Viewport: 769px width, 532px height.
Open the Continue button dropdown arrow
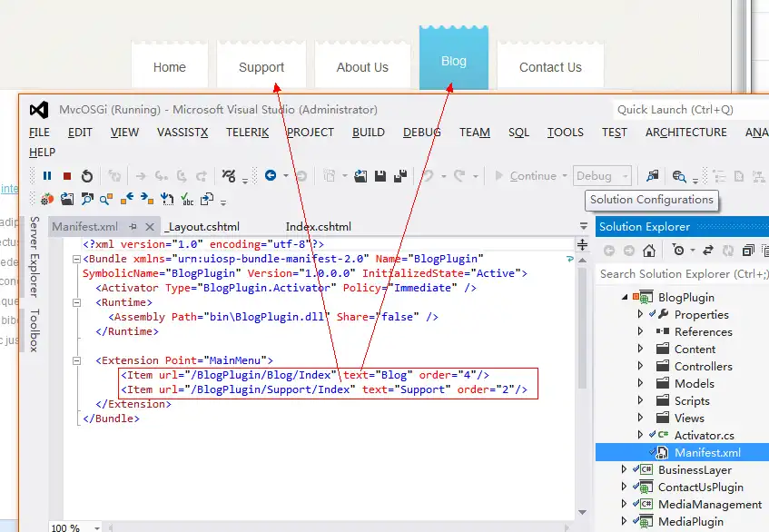click(565, 175)
